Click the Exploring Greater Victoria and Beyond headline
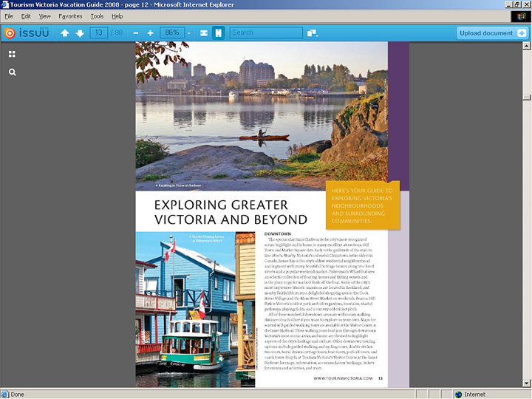The image size is (532, 399). coord(231,212)
